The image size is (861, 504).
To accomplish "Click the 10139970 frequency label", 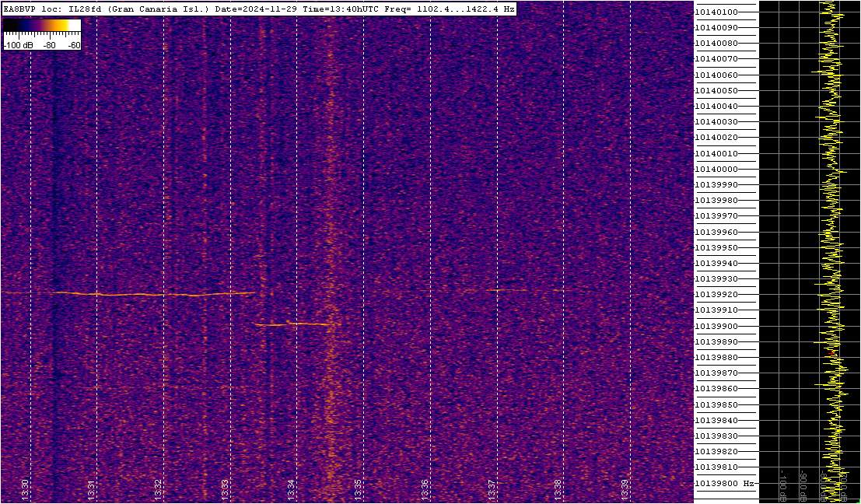I will [x=716, y=216].
